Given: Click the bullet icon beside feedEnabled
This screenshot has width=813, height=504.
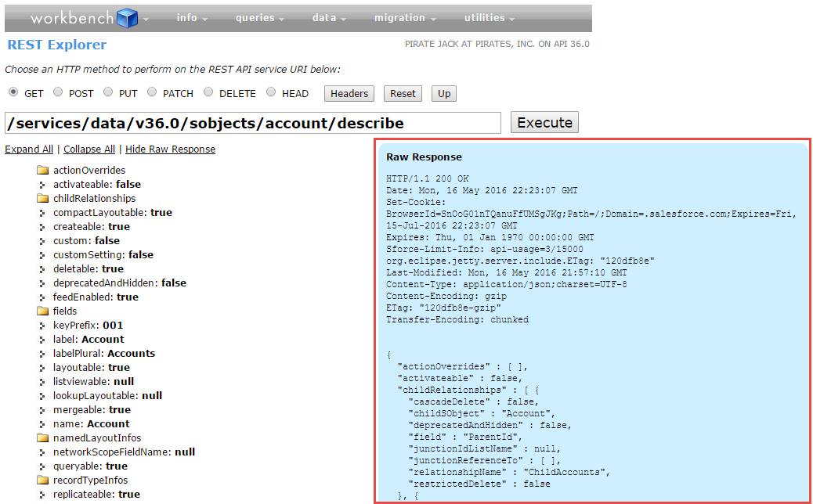Looking at the screenshot, I should [42, 297].
